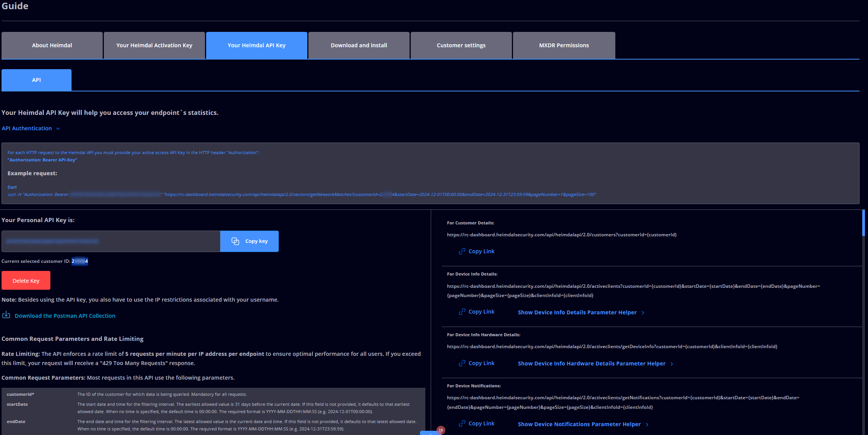Image resolution: width=868 pixels, height=435 pixels.
Task: Click the "For Customer Details:" heading
Action: point(470,223)
